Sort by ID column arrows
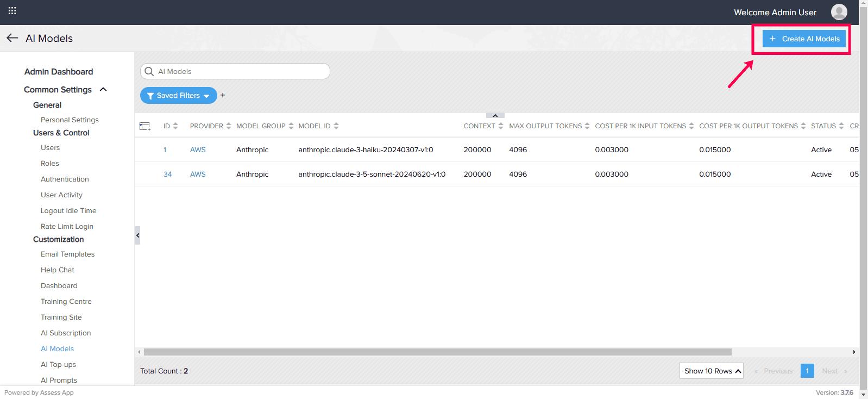The width and height of the screenshot is (868, 399). (x=175, y=126)
